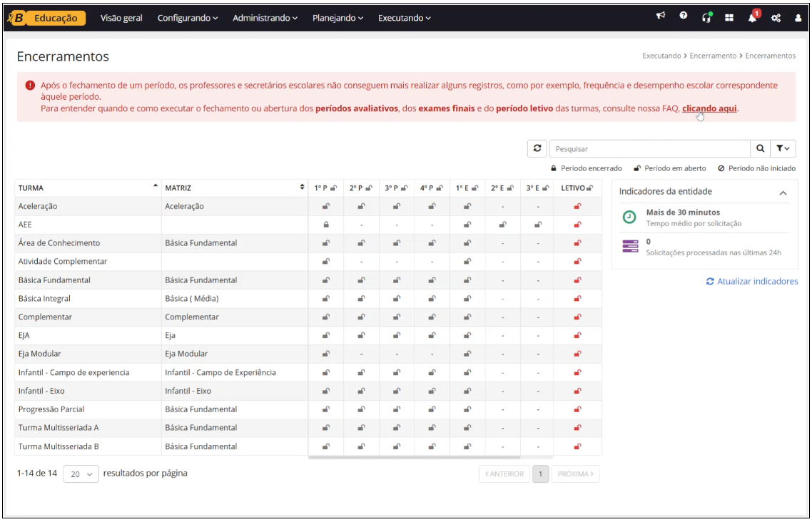Open the help question mark icon
This screenshot has height=522, width=812.
pyautogui.click(x=684, y=17)
